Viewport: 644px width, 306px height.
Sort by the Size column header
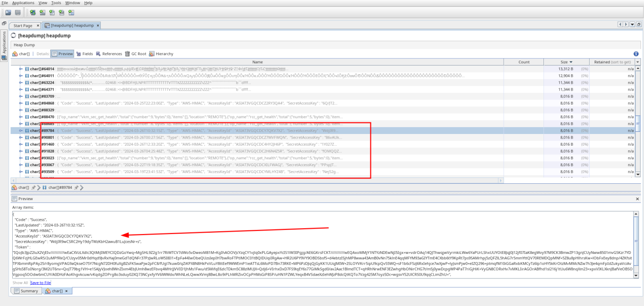[x=566, y=62]
